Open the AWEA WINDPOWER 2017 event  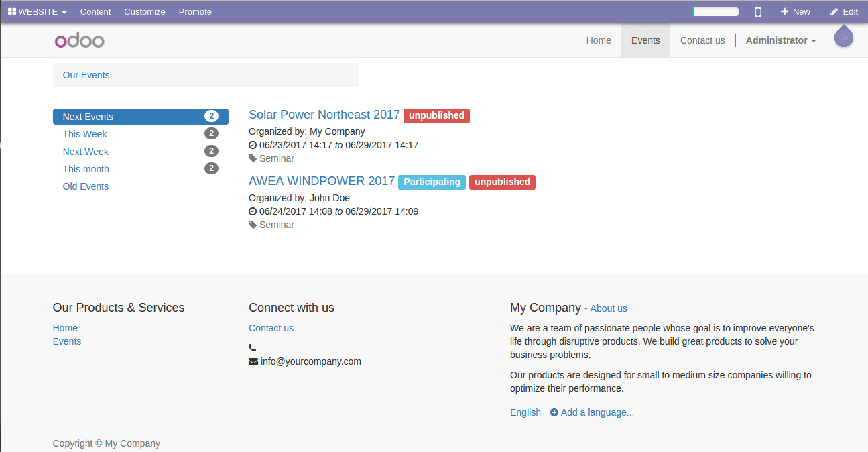pyautogui.click(x=322, y=181)
